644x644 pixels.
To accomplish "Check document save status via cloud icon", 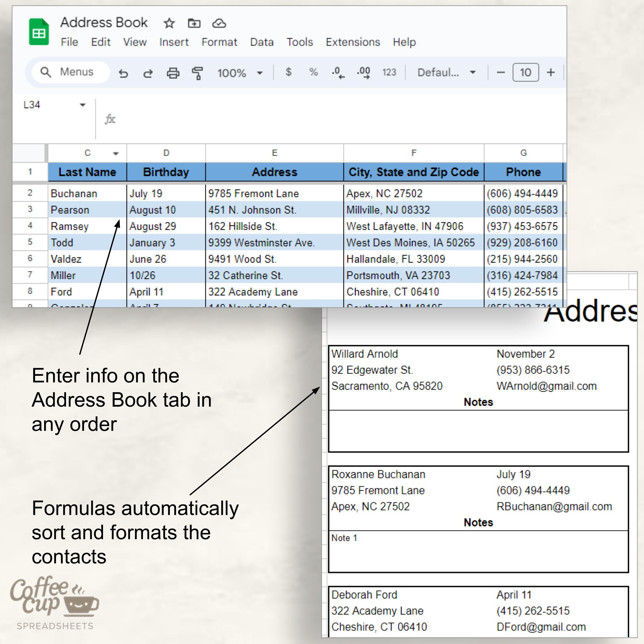I will click(219, 23).
